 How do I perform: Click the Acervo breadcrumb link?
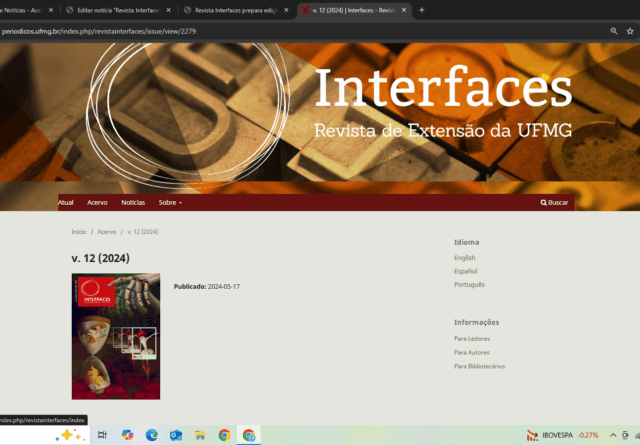pos(107,231)
